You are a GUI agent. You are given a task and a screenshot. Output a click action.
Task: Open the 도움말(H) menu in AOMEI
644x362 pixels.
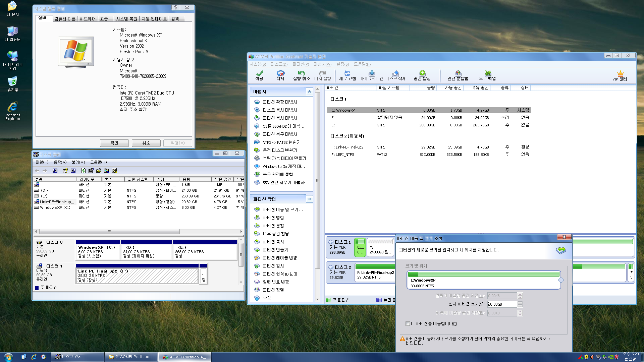tap(362, 64)
